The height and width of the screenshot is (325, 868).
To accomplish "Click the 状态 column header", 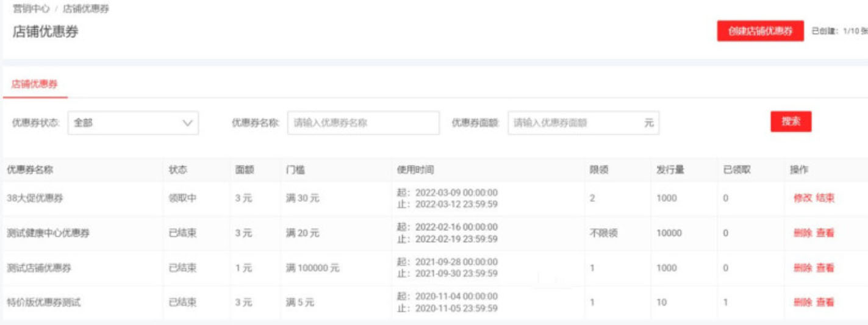I will tap(178, 170).
